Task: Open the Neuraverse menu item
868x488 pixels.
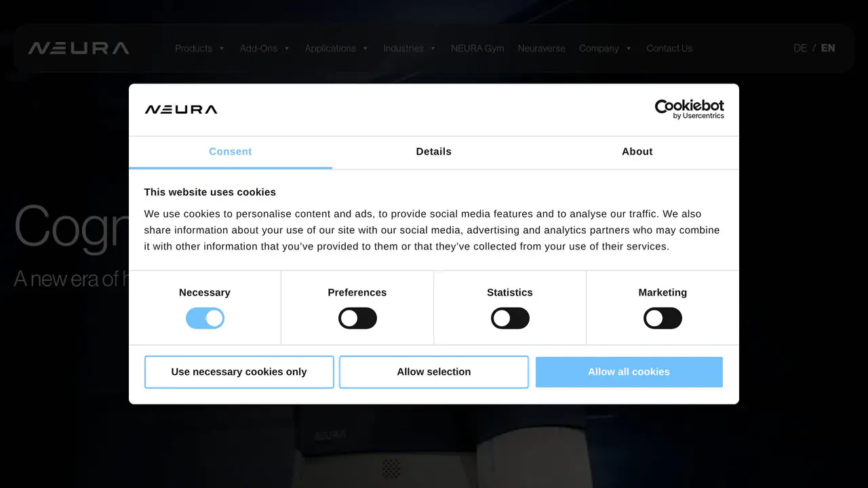Action: 541,48
